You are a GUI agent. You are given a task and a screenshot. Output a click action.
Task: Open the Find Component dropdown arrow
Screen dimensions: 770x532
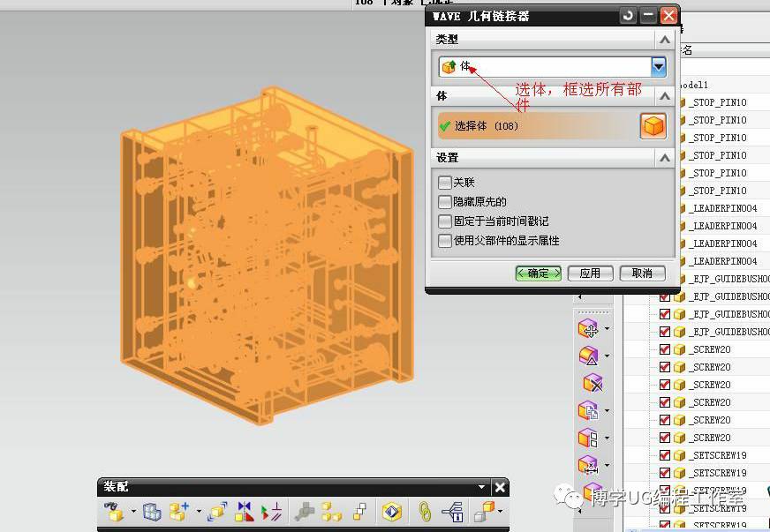[133, 512]
